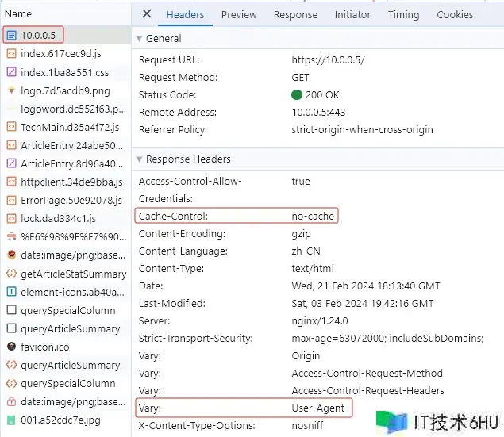The height and width of the screenshot is (437, 504).
Task: Open the Initiator tab
Action: click(352, 14)
